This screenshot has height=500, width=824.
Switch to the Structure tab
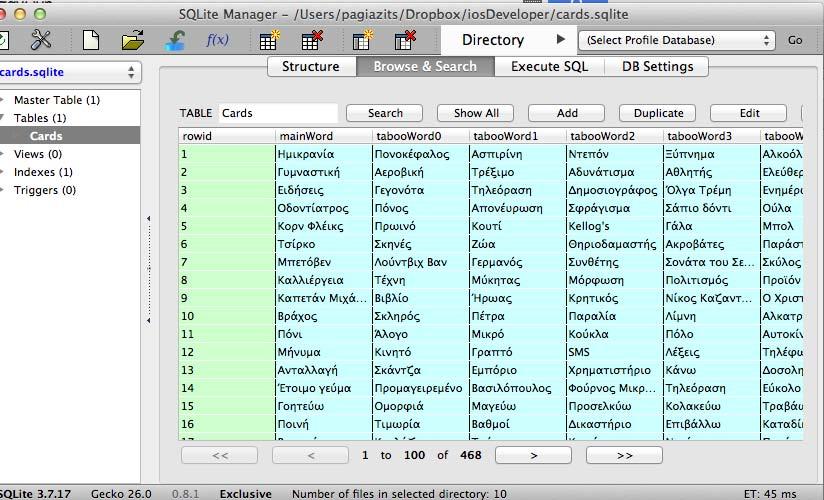(x=311, y=66)
